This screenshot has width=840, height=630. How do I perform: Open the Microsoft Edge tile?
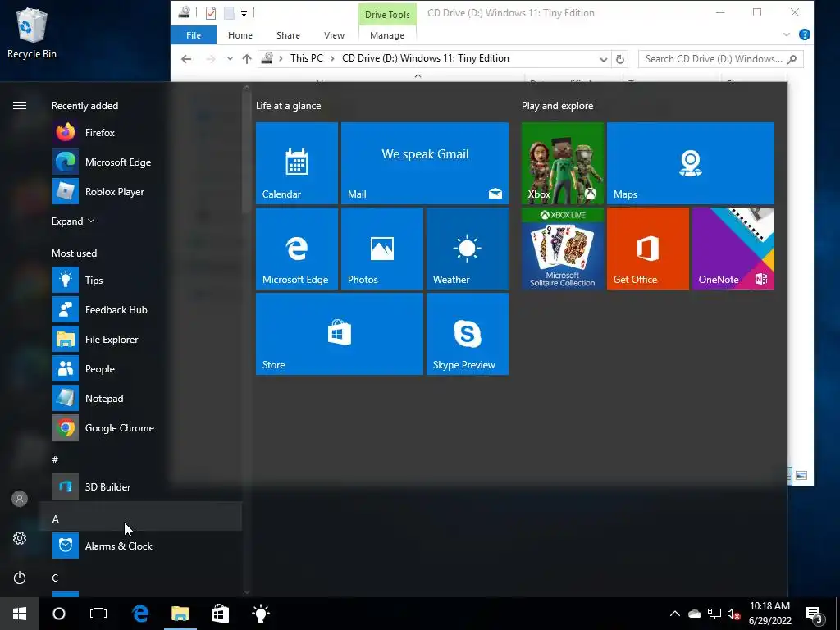tap(297, 249)
